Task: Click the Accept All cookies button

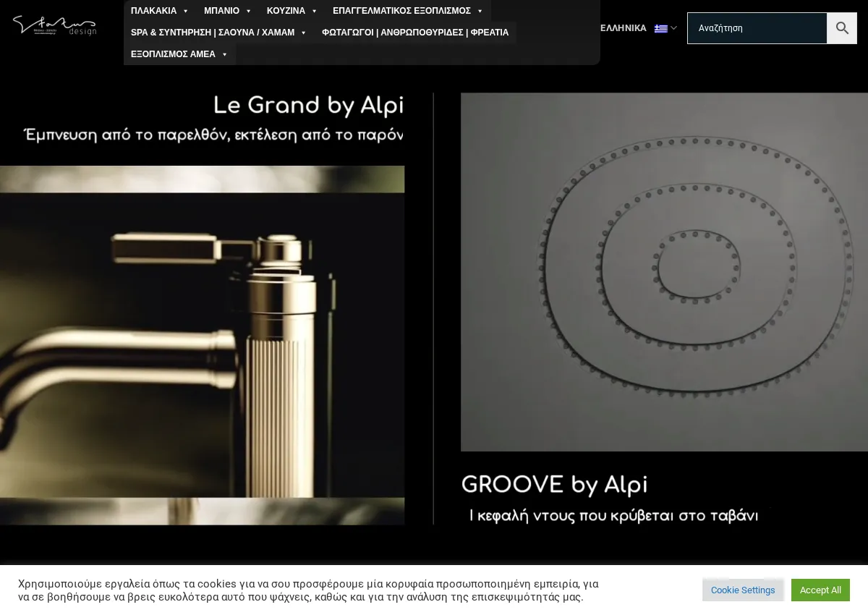Action: click(x=820, y=590)
